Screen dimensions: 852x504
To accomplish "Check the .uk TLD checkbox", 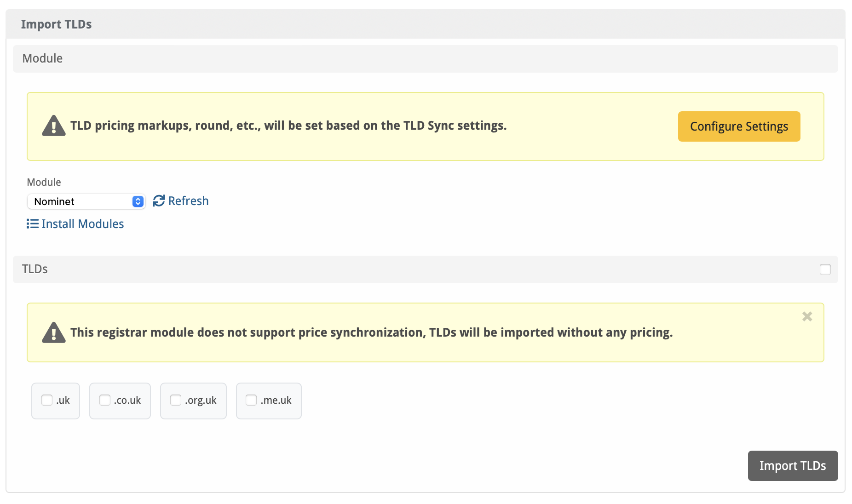I will pos(47,400).
